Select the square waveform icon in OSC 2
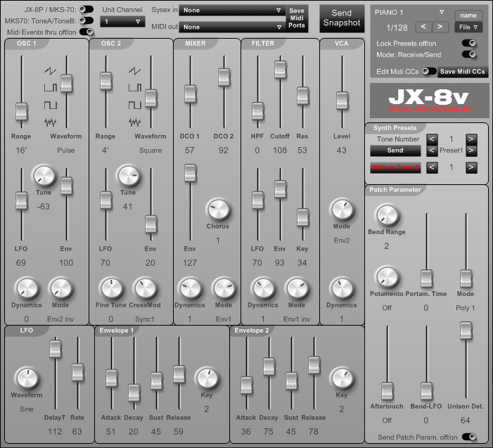This screenshot has width=493, height=448. point(134,105)
